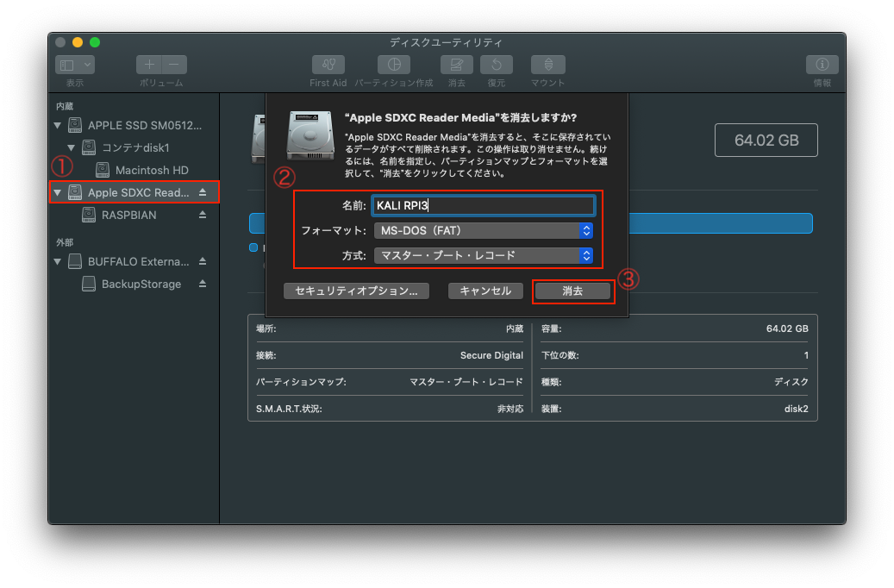The image size is (894, 588).
Task: Select BUFFALO External drive in sidebar
Action: pos(139,261)
